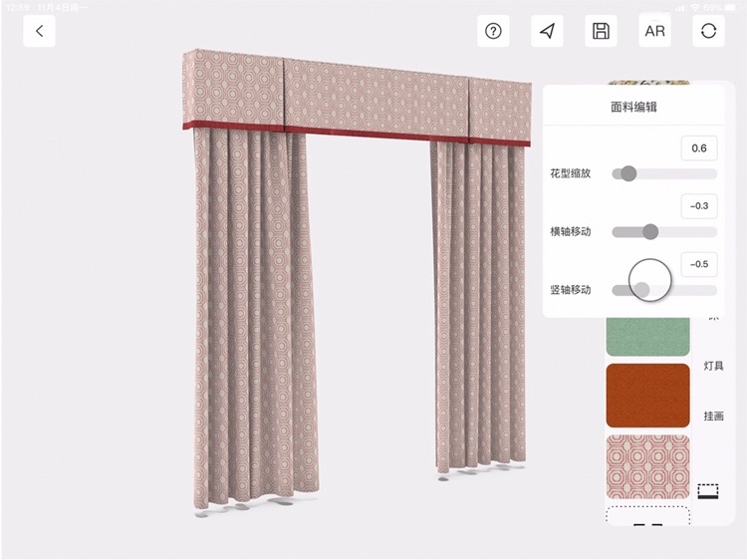Edit the -0.5 vertical offset field
Image resolution: width=747 pixels, height=560 pixels.
point(699,264)
